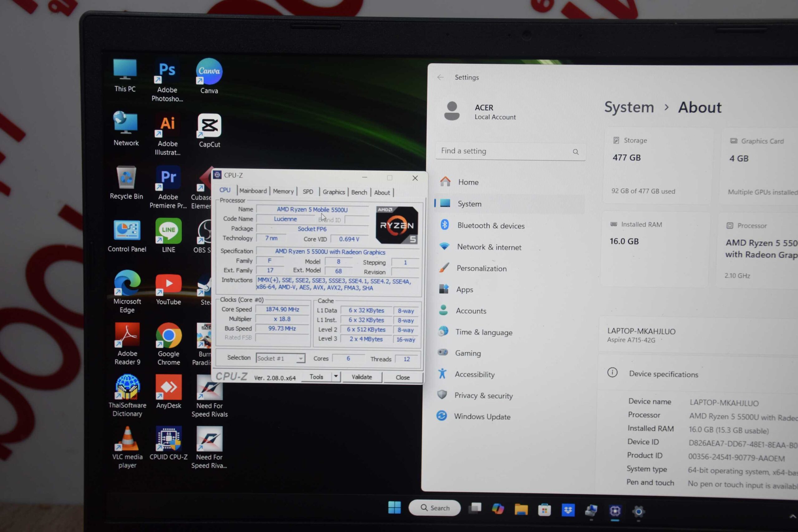
Task: Switch to the SPD tab in CPU-Z
Action: (x=308, y=192)
